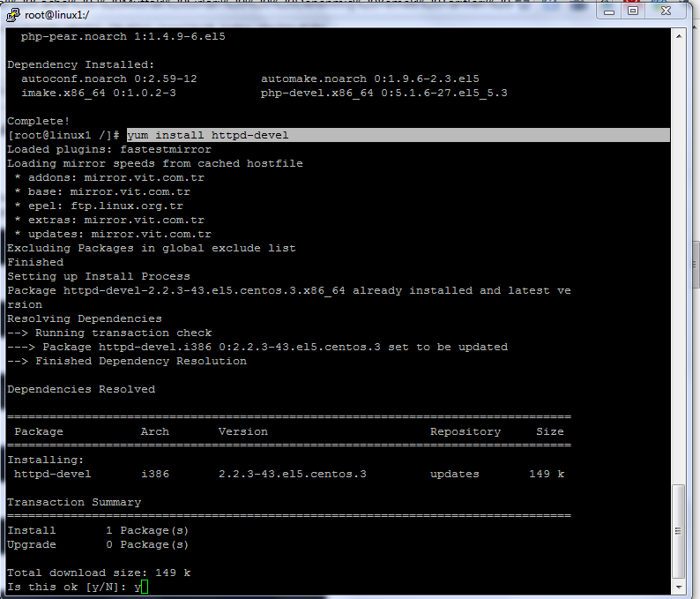The width and height of the screenshot is (700, 599).
Task: Click the "Transaction Summary" heading
Action: pos(74,502)
